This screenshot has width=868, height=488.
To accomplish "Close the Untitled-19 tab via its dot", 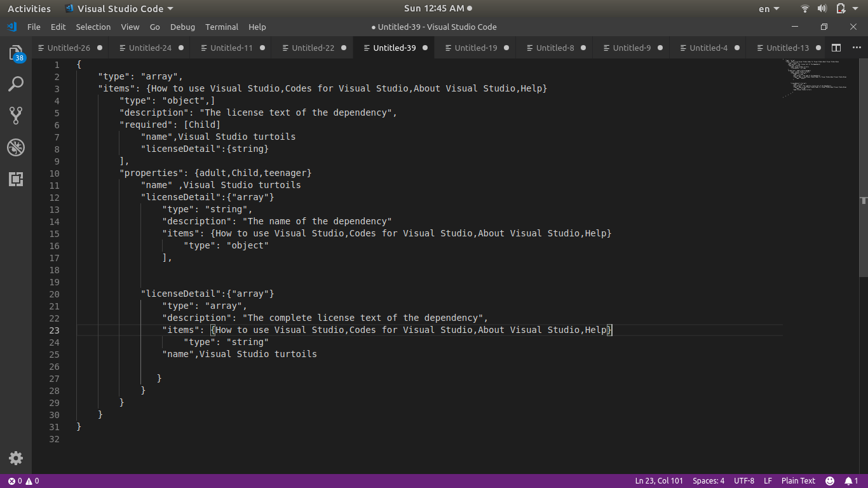I will pyautogui.click(x=506, y=48).
